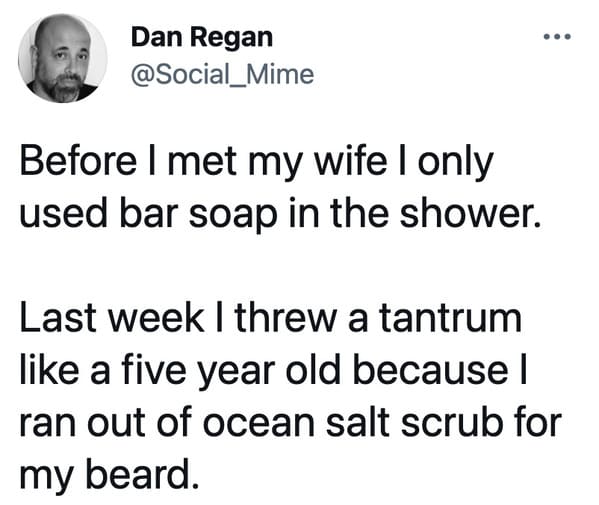Viewport: 599px width, 505px height.
Task: Click the word "wife" in the tweet
Action: point(350,162)
